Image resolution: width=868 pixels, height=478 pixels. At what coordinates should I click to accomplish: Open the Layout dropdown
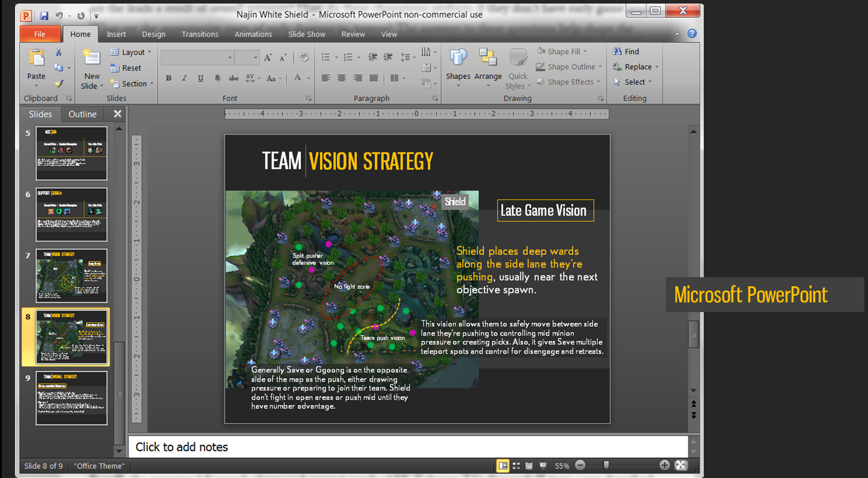[131, 52]
